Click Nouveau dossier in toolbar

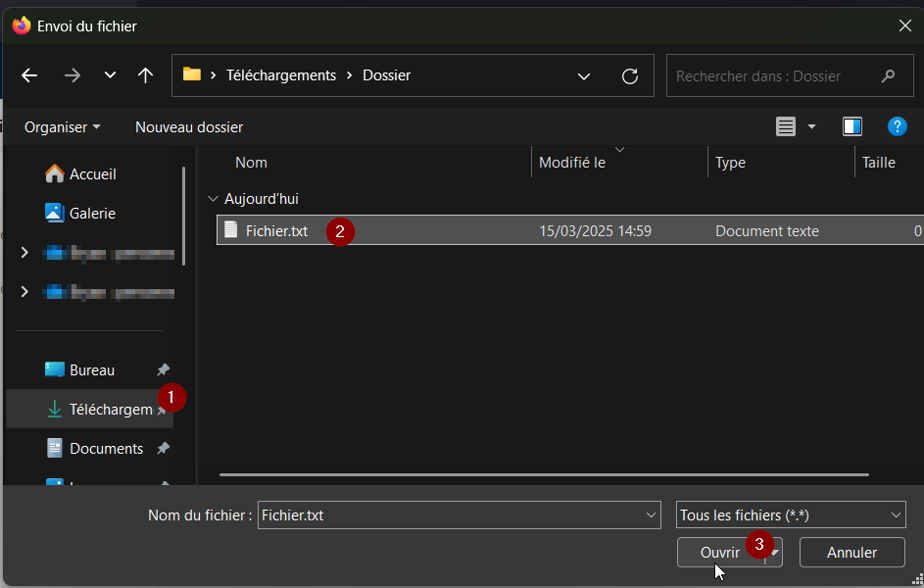[189, 126]
